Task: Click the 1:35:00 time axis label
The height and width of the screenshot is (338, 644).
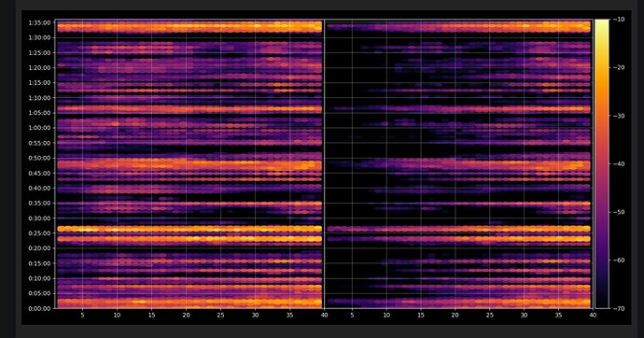Action: click(39, 22)
